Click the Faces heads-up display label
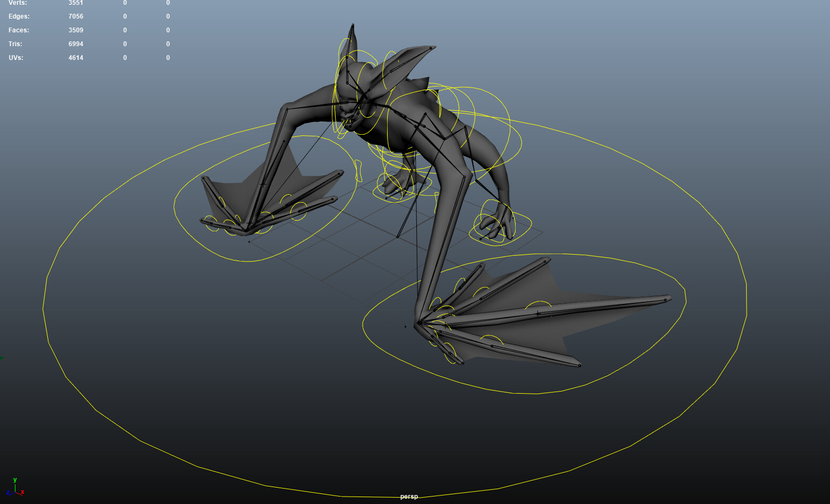The width and height of the screenshot is (830, 504). pos(19,30)
